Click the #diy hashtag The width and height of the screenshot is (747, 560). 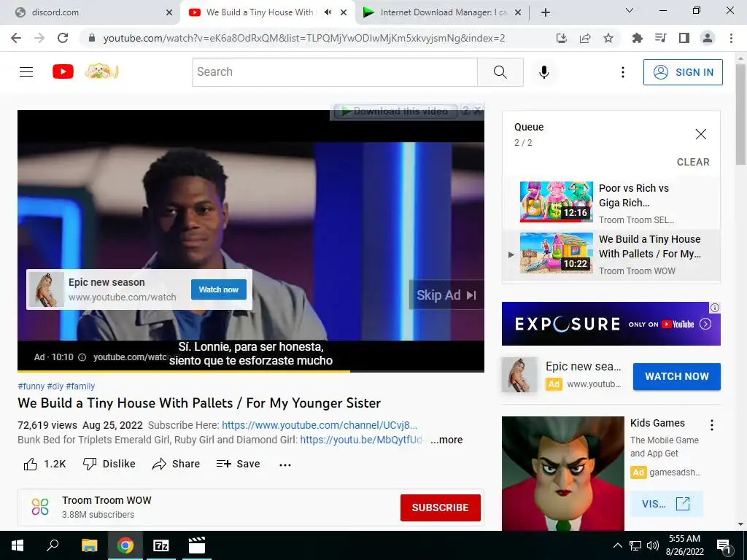pyautogui.click(x=55, y=386)
